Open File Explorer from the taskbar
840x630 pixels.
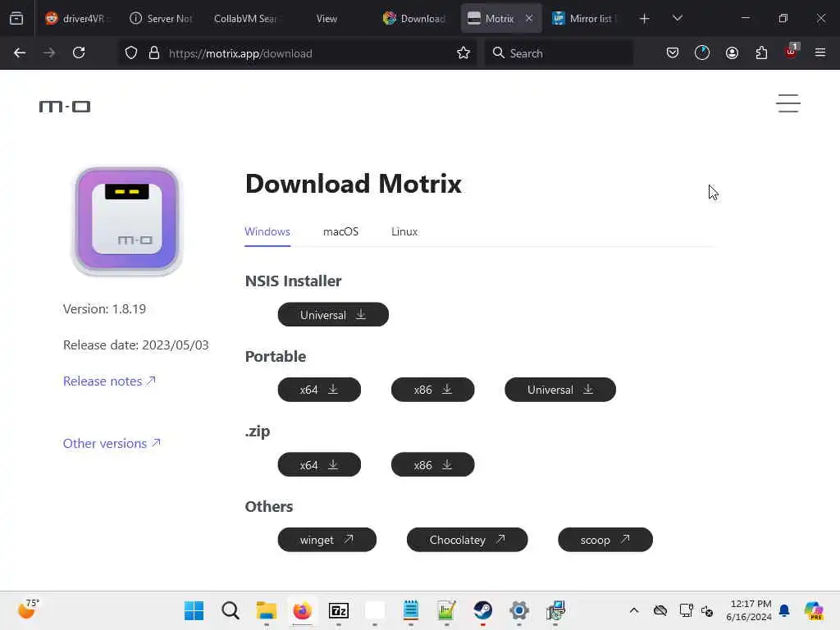(x=267, y=610)
